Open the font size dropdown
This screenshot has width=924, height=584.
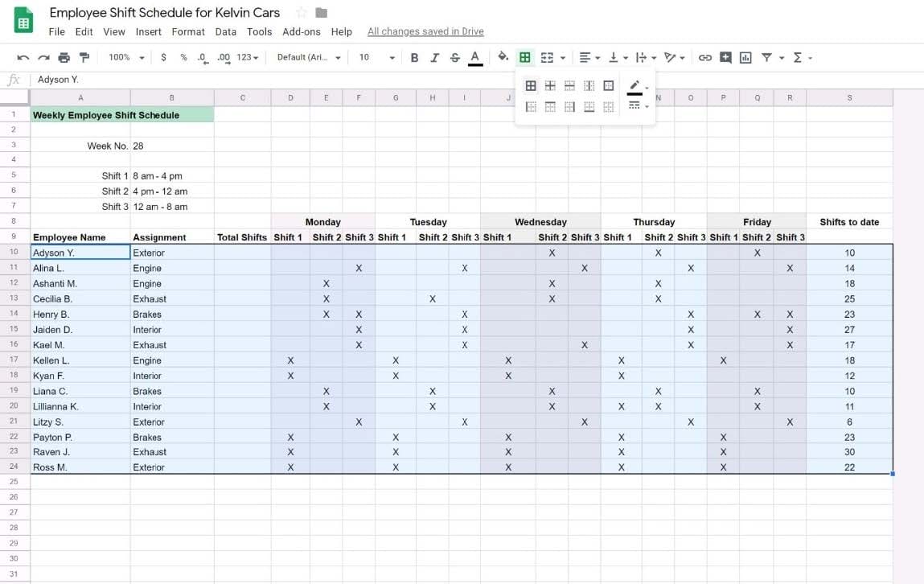[376, 57]
